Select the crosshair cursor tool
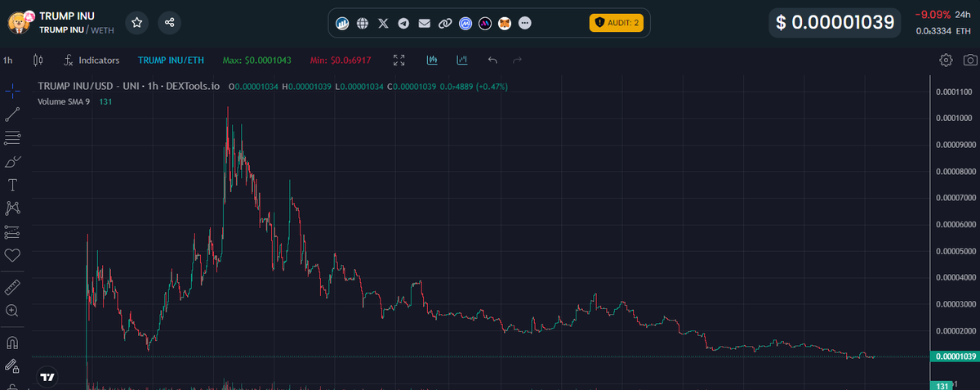This screenshot has width=980, height=390. (x=12, y=91)
